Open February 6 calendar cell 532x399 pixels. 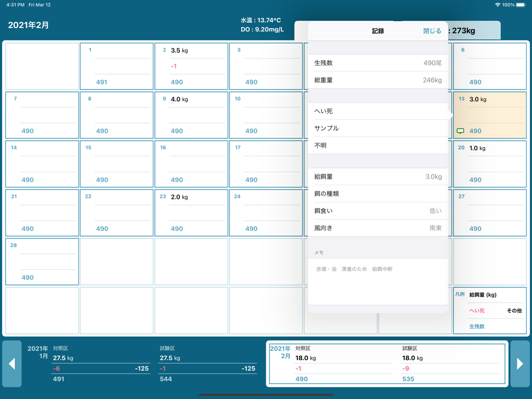click(x=490, y=66)
